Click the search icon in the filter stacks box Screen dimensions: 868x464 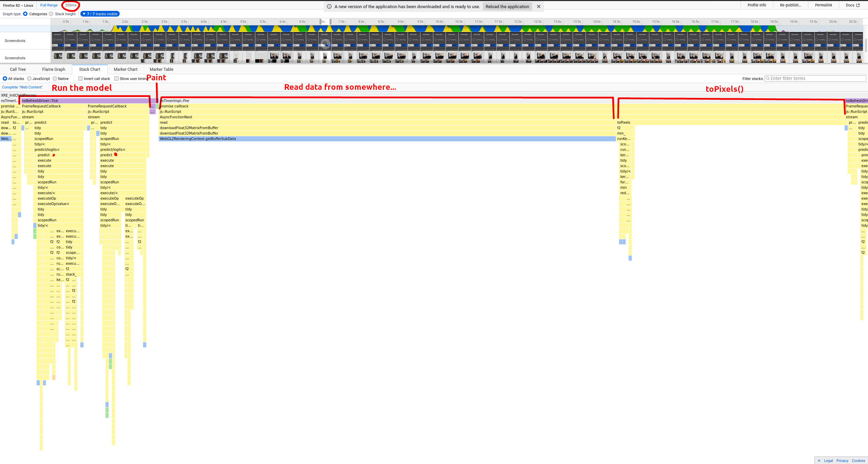pyautogui.click(x=768, y=78)
